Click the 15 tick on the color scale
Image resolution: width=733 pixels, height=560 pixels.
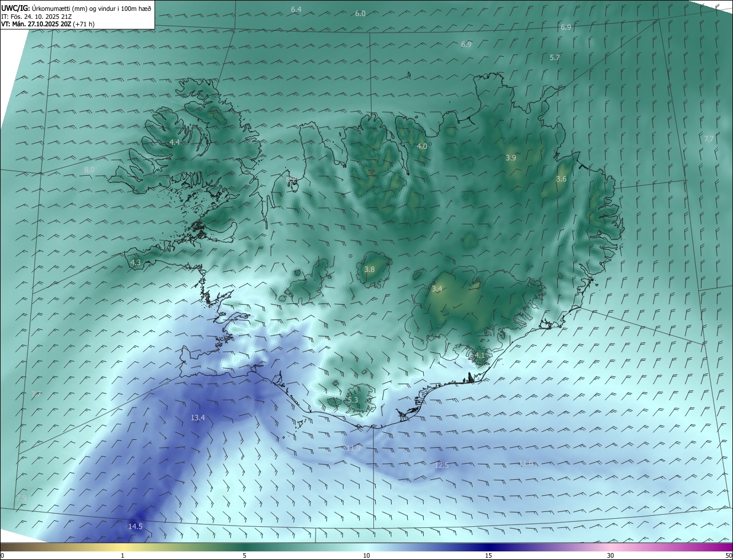coord(488,556)
